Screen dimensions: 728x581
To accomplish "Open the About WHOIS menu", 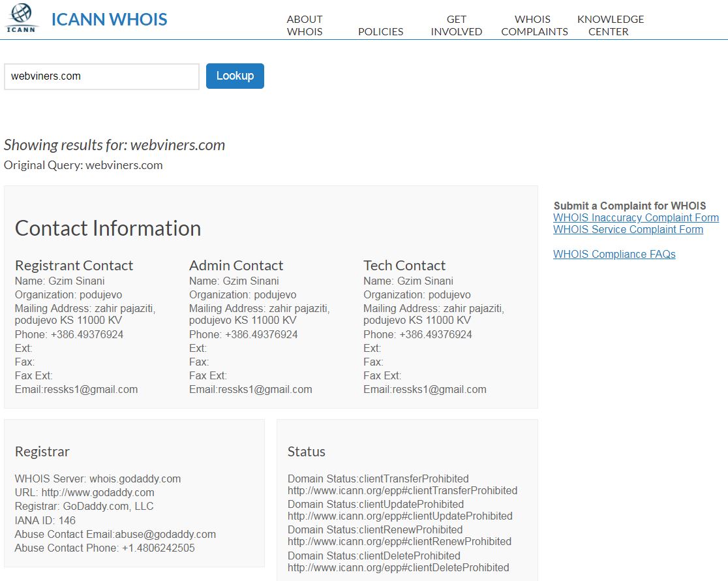I will 305,25.
